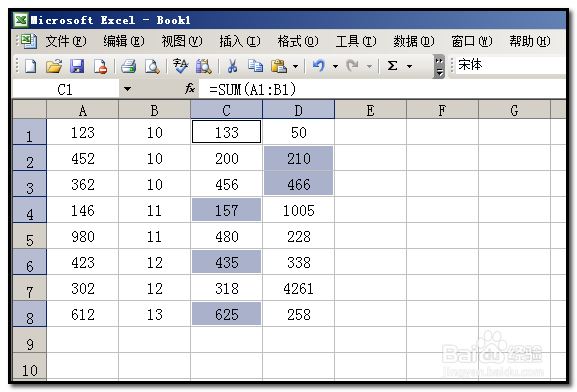Click the Select All corner button
Viewport: 577px width, 392px height.
coord(30,110)
